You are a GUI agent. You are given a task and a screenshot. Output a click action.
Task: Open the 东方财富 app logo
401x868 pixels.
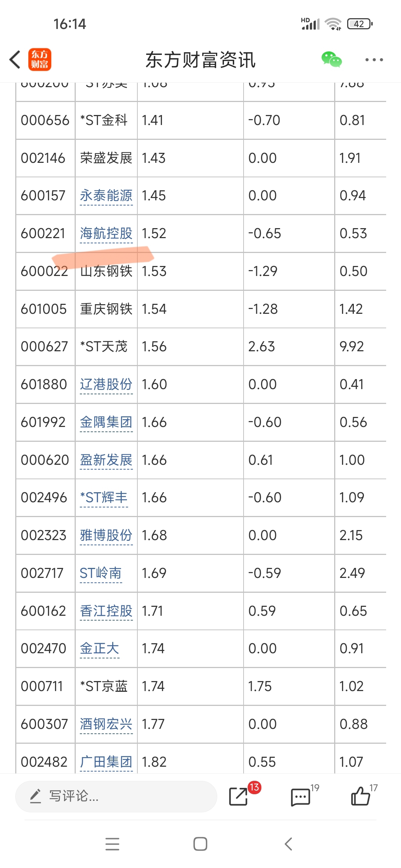[40, 60]
